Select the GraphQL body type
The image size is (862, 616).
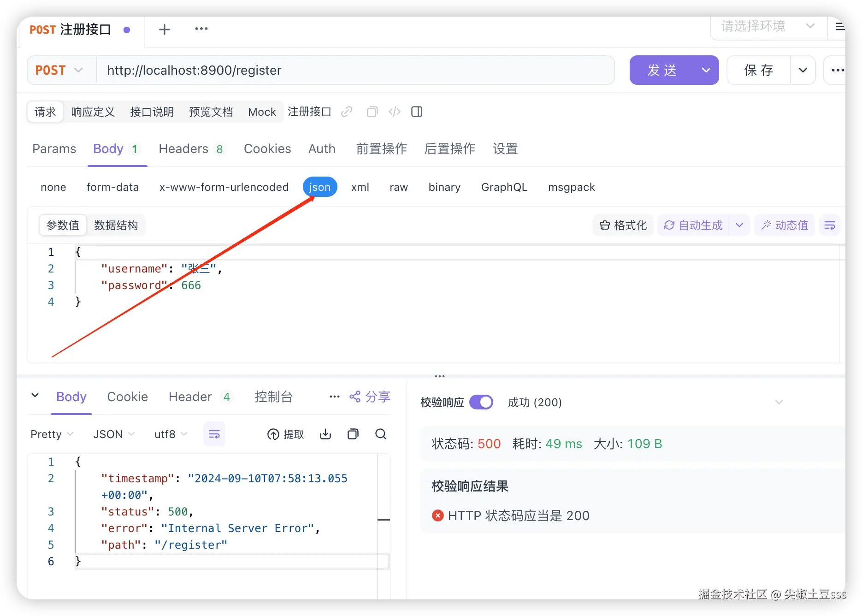[x=504, y=187]
